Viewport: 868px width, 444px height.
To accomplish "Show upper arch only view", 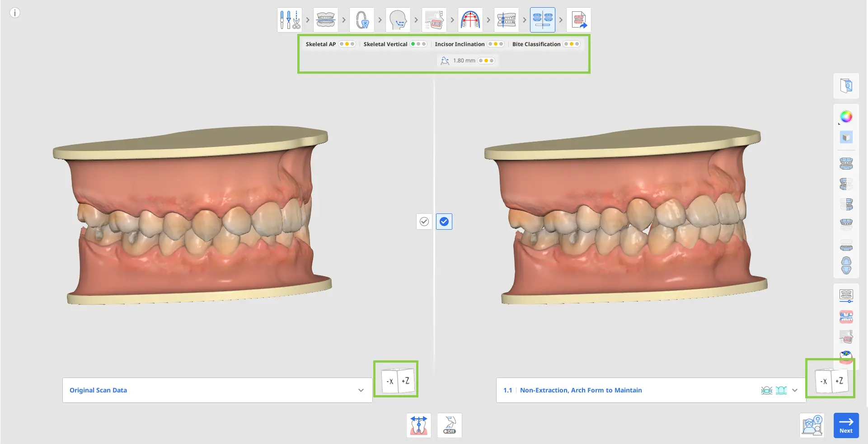I will point(846,224).
